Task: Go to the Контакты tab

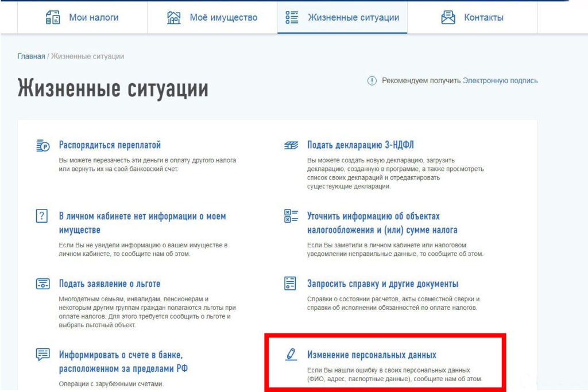Action: point(483,17)
